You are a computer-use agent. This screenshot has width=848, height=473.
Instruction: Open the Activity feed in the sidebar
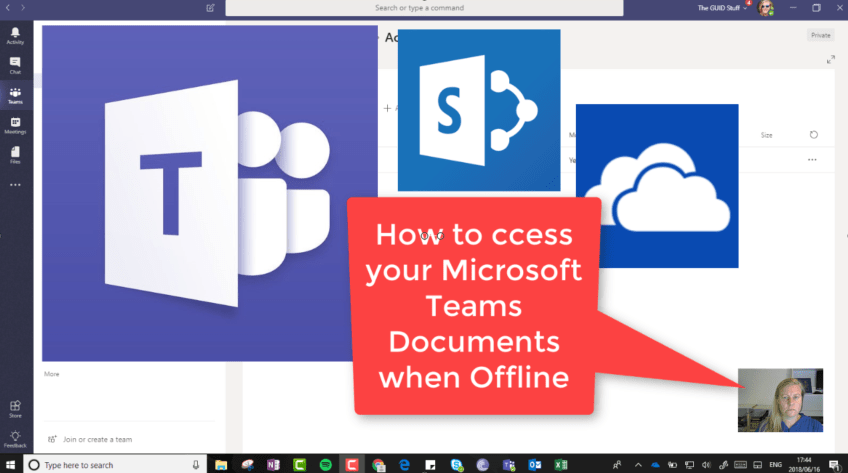(x=15, y=35)
